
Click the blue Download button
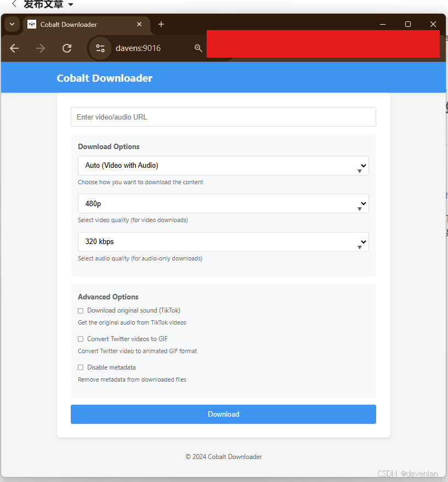click(223, 414)
